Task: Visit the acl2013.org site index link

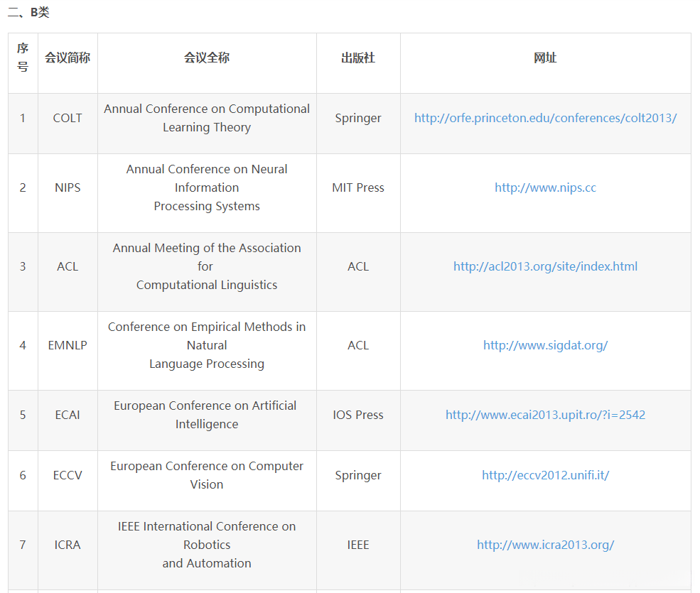Action: coord(545,266)
